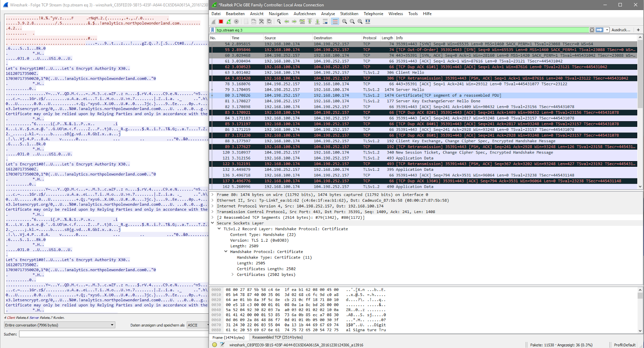Zoom out packet list text
Screen dimensions: 644x348
tap(352, 22)
